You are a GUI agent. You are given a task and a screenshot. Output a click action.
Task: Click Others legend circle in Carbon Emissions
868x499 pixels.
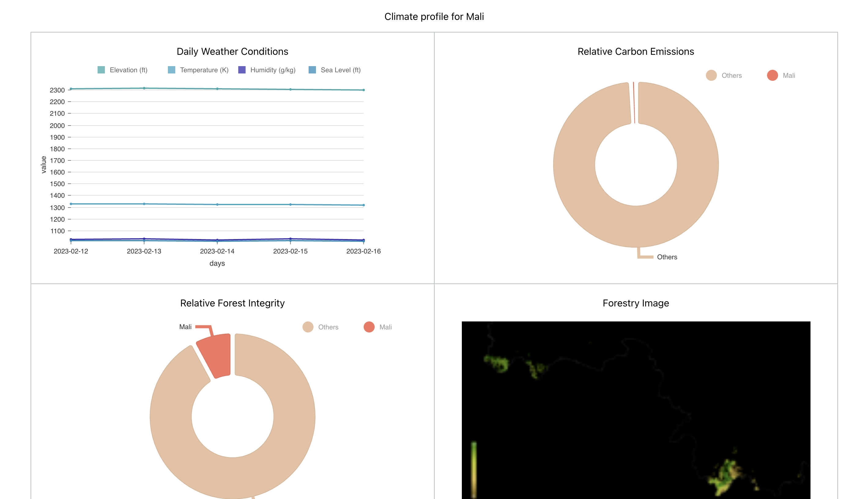point(711,75)
